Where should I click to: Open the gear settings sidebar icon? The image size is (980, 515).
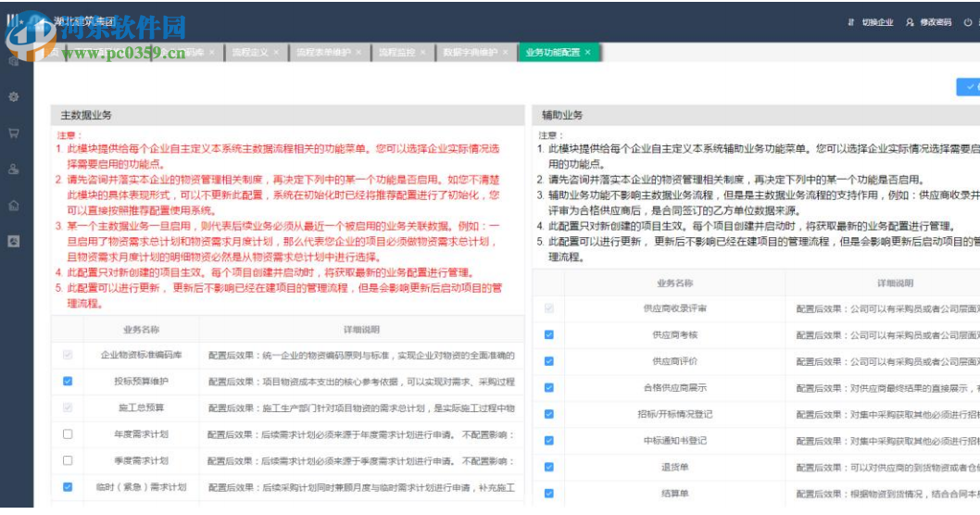coord(14,97)
